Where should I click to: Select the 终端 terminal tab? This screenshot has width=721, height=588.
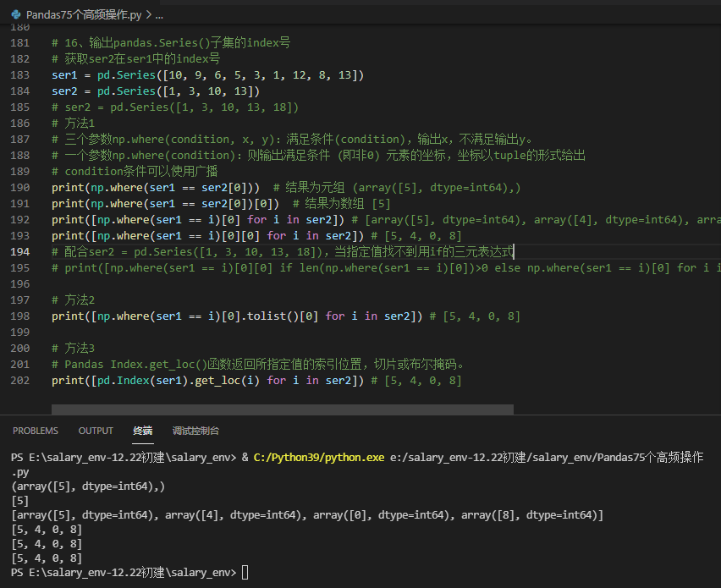[x=142, y=431]
